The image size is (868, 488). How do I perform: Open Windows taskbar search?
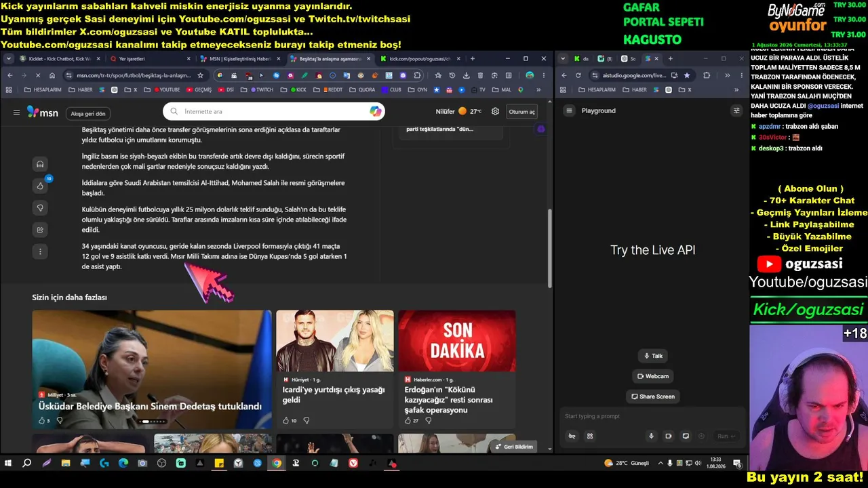coord(27,464)
